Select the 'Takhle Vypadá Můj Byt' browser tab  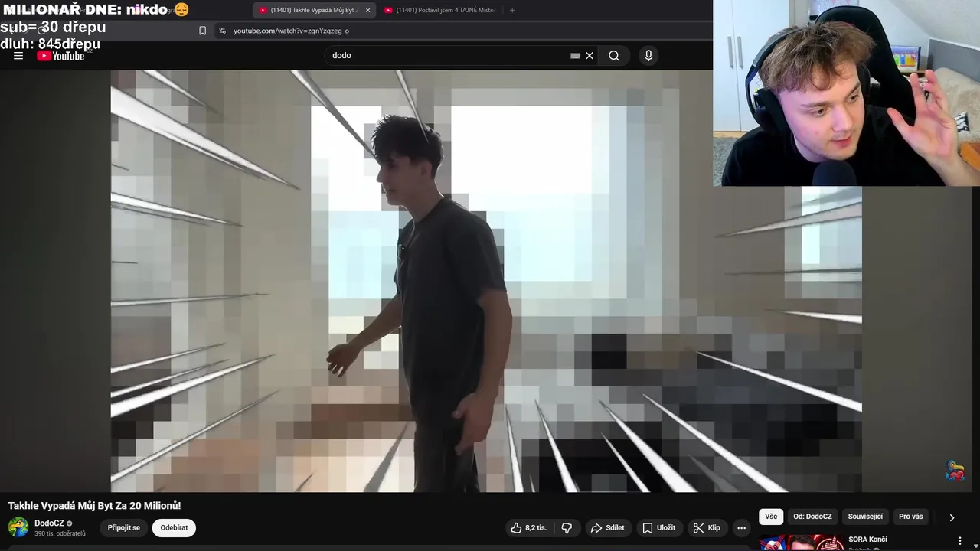[309, 10]
